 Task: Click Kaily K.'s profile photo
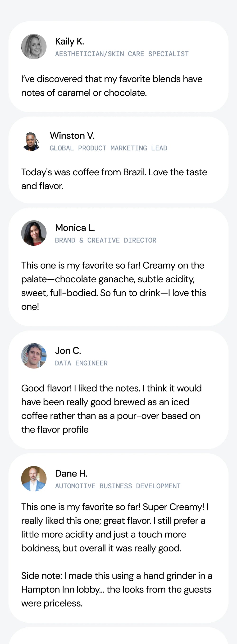(34, 47)
